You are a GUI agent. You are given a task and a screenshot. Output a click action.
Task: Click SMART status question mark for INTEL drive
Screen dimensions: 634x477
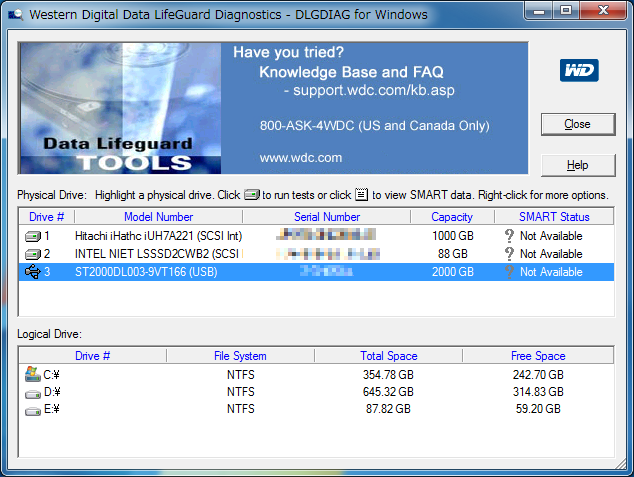tap(509, 254)
